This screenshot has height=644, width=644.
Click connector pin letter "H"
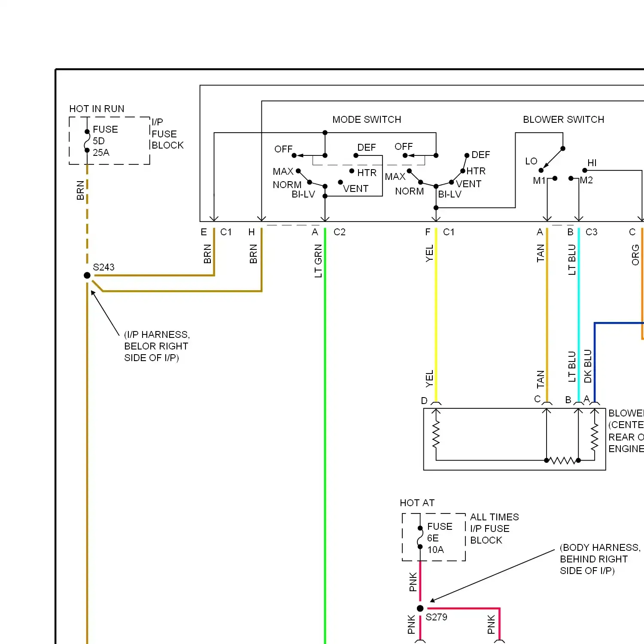[x=252, y=232]
